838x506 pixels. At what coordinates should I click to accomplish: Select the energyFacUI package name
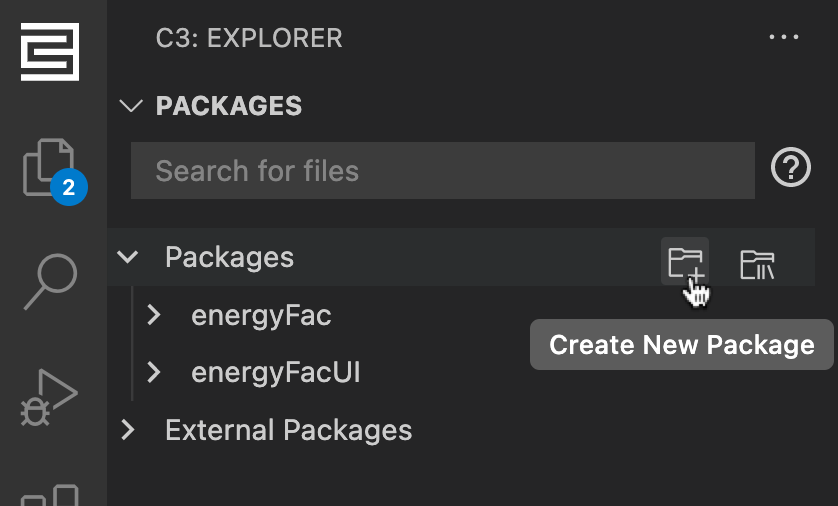(276, 373)
